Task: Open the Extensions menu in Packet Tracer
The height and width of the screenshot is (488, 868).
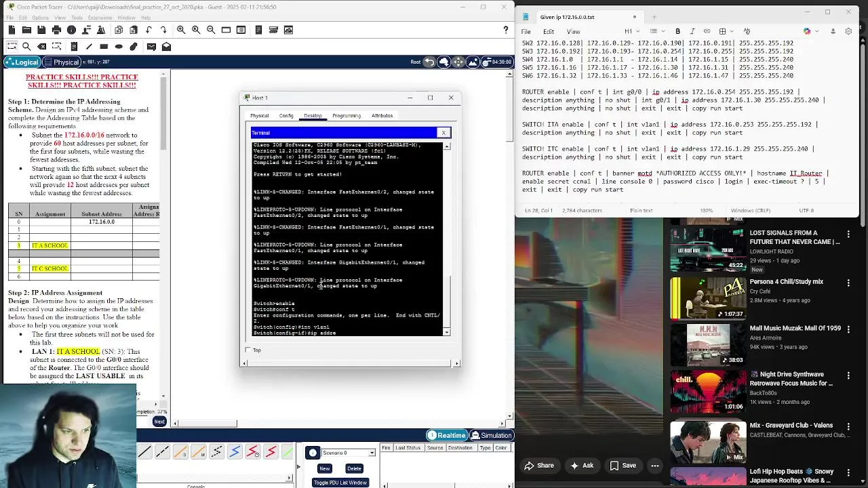Action: (x=100, y=18)
